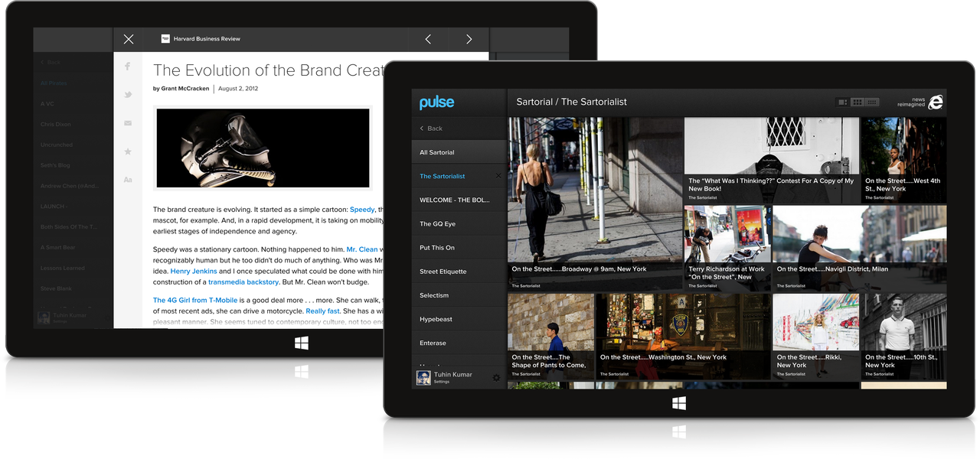Open the Navigli District, Milan story
Viewport: 980px width, 459px height.
coord(860,247)
